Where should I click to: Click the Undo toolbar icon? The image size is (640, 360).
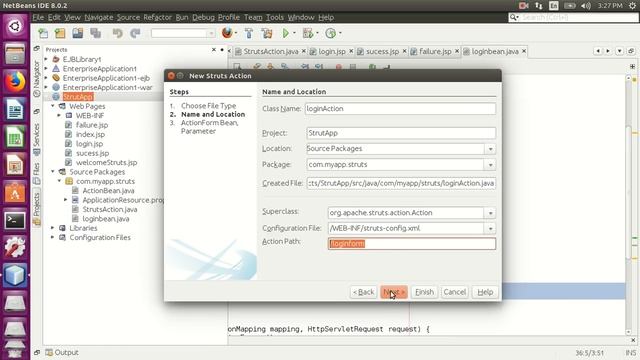point(118,33)
